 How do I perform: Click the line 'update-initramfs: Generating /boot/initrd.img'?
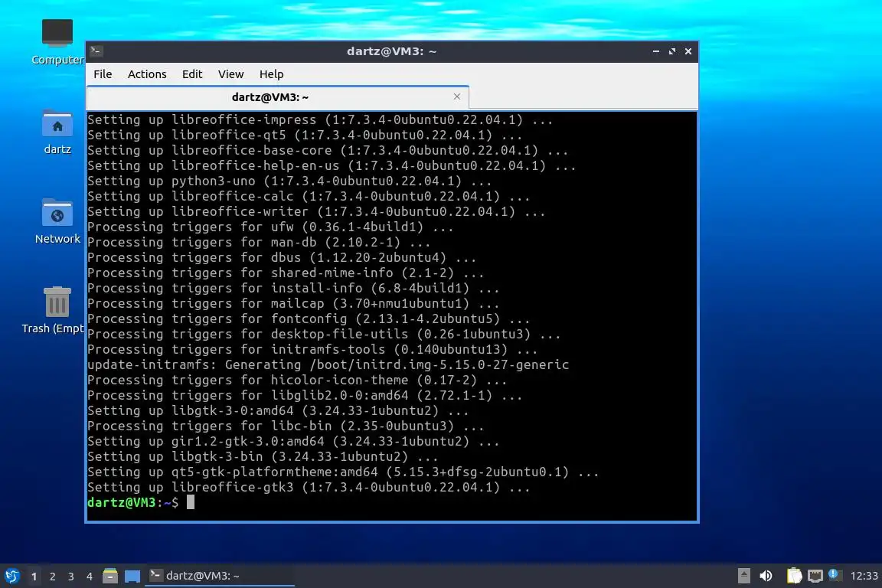[328, 364]
